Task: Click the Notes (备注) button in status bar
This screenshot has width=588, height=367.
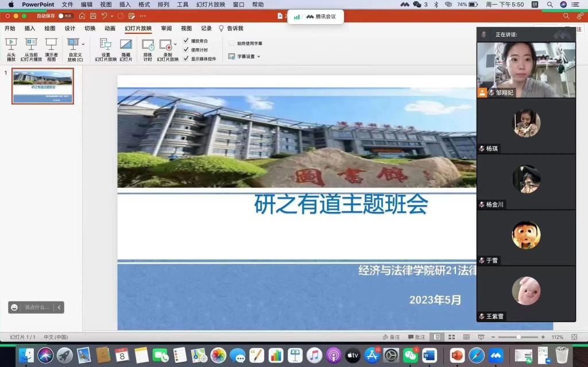Action: coord(391,337)
